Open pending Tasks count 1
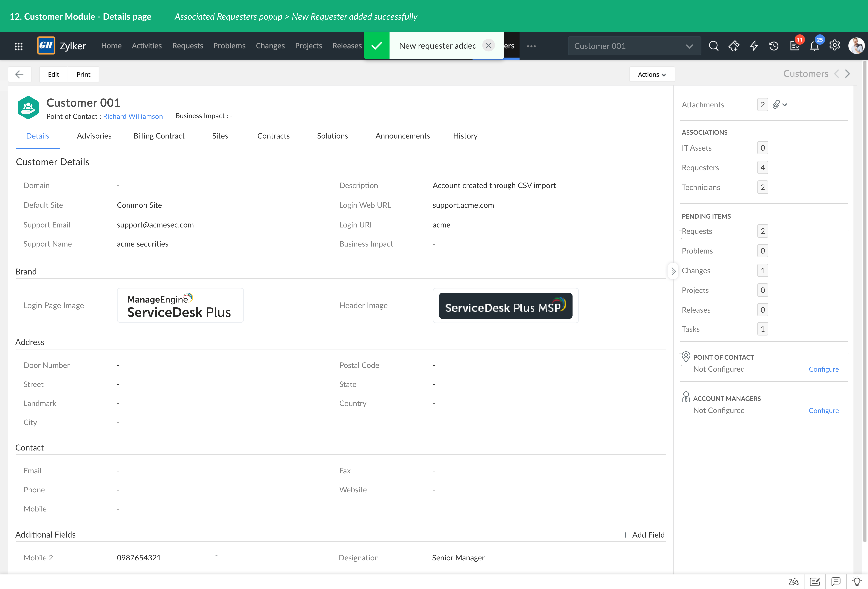Screen dimensions: 868x589 pyautogui.click(x=762, y=329)
